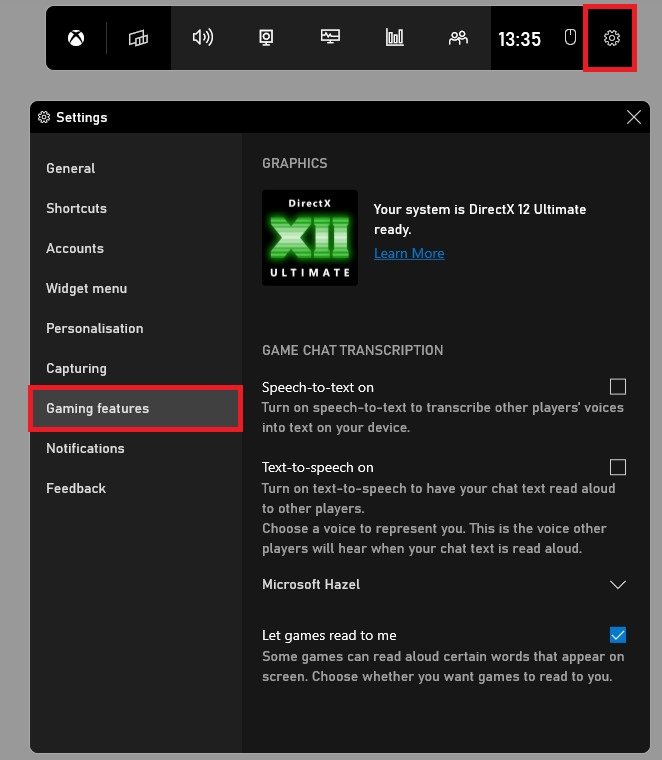Click the DirectX 12 Ultimate logo
The width and height of the screenshot is (662, 760).
(x=310, y=238)
